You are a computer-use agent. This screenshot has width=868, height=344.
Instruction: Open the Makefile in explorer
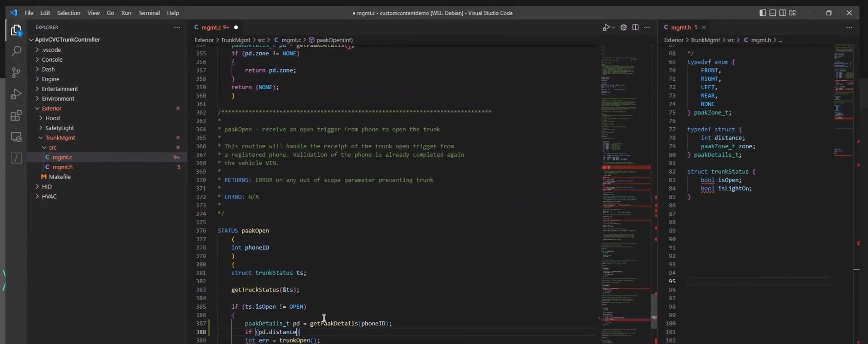coord(59,177)
